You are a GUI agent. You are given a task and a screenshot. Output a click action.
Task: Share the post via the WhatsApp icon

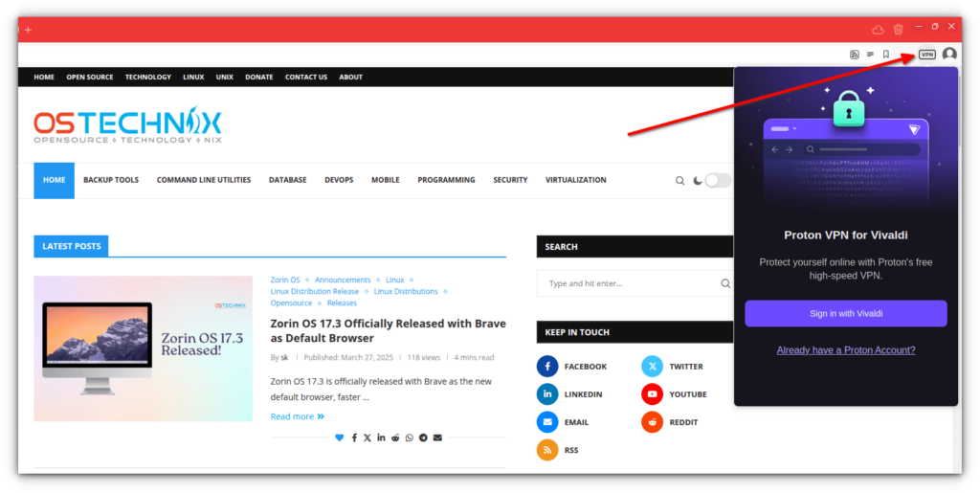click(410, 437)
